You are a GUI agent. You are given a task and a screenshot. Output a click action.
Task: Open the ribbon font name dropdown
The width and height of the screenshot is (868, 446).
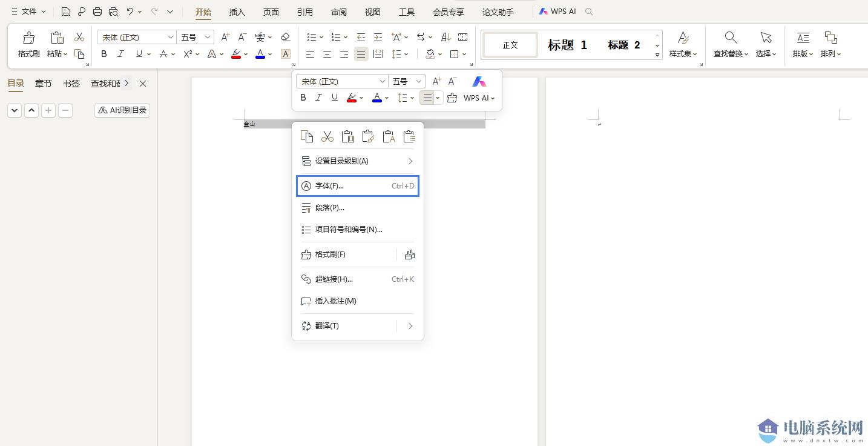[x=170, y=38]
